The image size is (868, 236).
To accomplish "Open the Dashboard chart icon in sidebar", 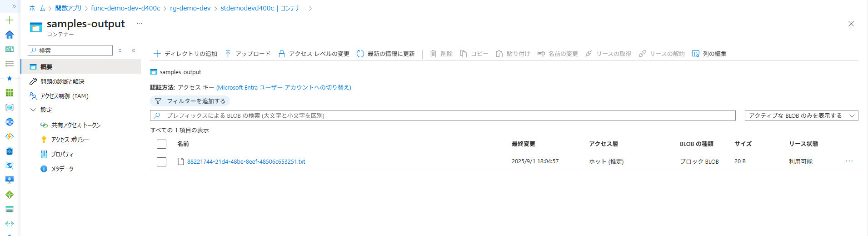I will click(10, 49).
